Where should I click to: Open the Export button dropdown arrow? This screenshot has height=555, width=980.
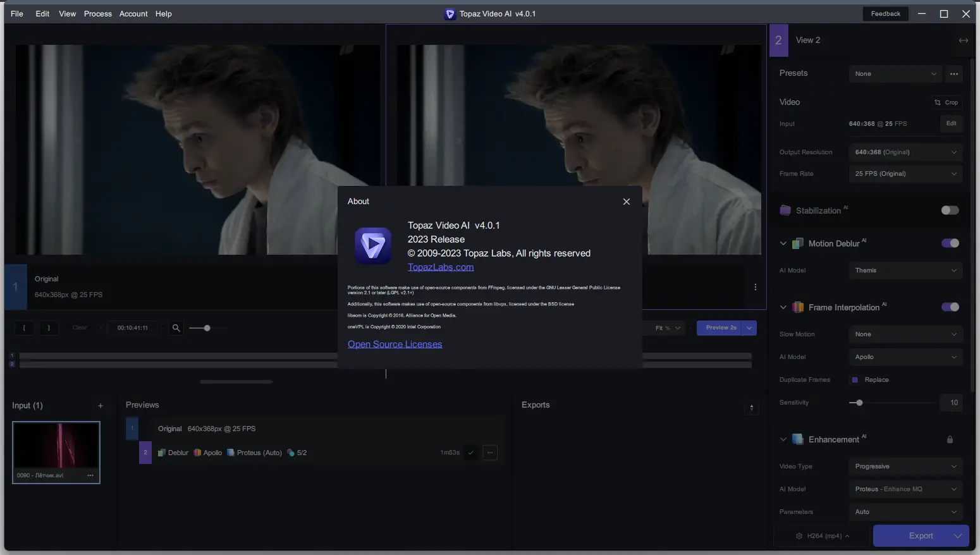coord(958,536)
